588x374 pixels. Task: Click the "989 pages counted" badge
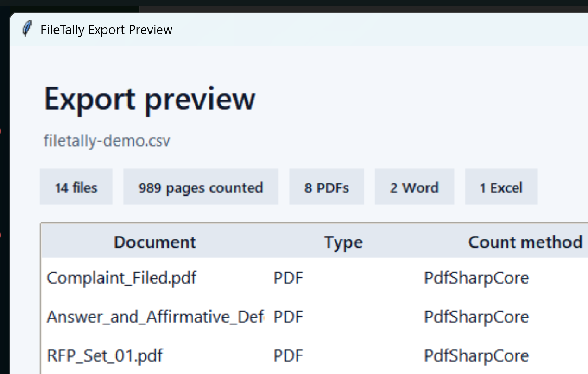tap(201, 187)
